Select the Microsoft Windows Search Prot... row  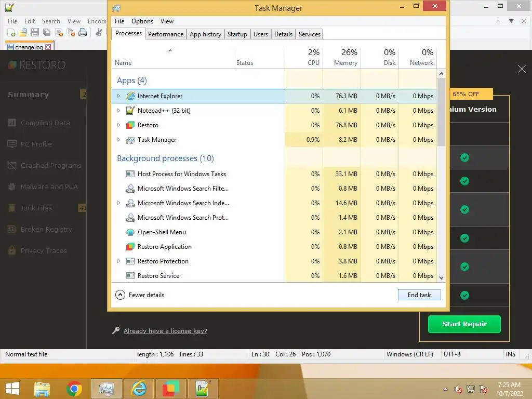coord(274,218)
